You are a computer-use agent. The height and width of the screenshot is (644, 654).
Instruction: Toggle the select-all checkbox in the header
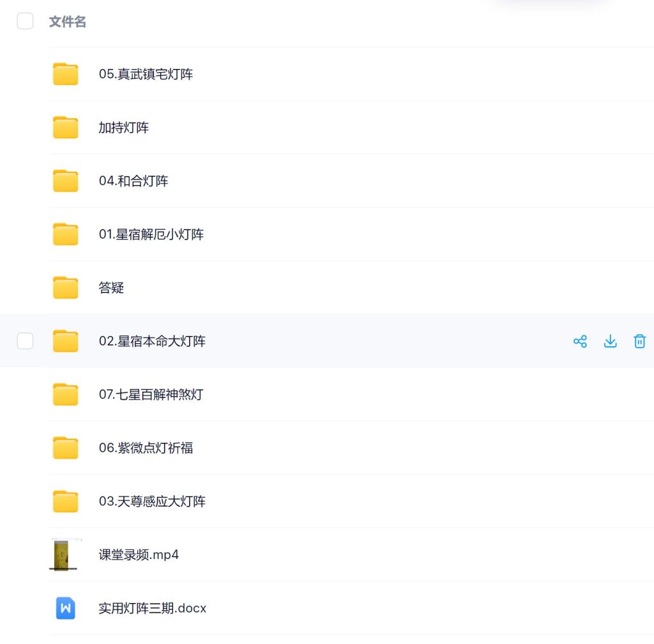pos(25,20)
